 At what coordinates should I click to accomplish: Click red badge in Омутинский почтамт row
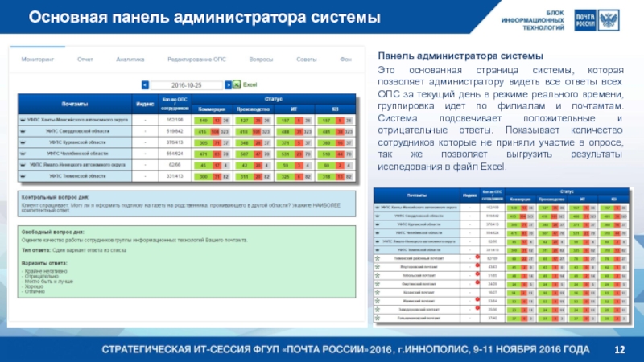pyautogui.click(x=477, y=282)
